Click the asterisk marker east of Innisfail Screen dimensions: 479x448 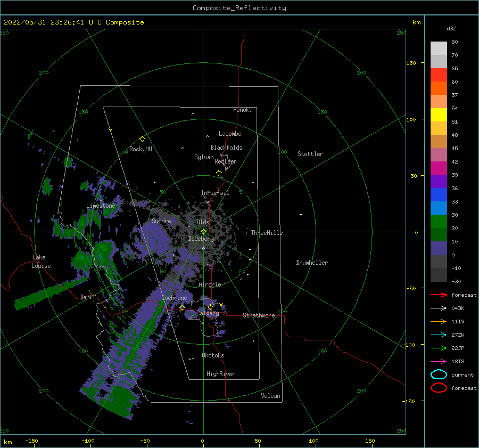[x=253, y=183]
